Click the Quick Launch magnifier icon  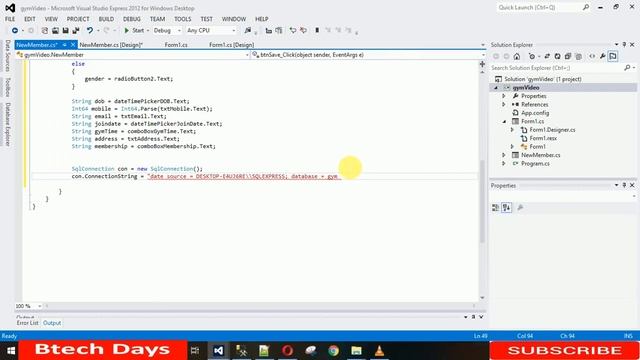click(x=586, y=7)
